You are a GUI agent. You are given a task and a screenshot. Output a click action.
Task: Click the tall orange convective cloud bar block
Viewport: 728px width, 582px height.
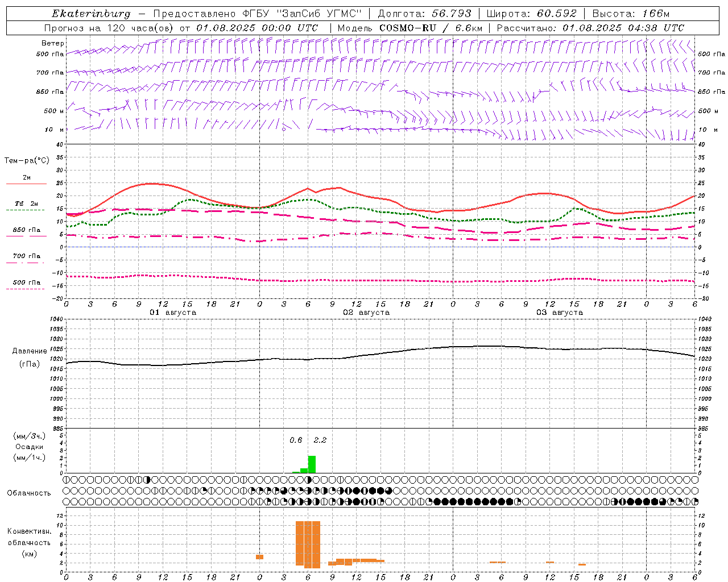(x=308, y=544)
